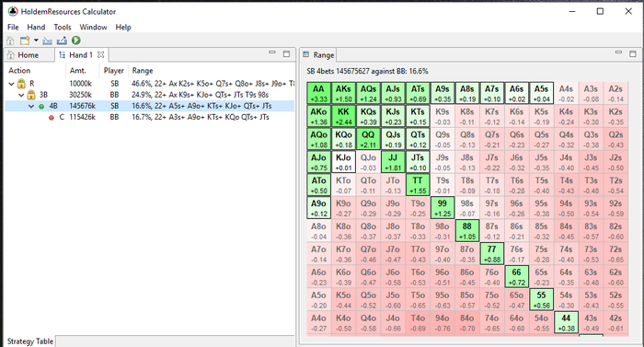This screenshot has height=347, width=644.
Task: Click the import toolbar icon
Action: pyautogui.click(x=47, y=40)
